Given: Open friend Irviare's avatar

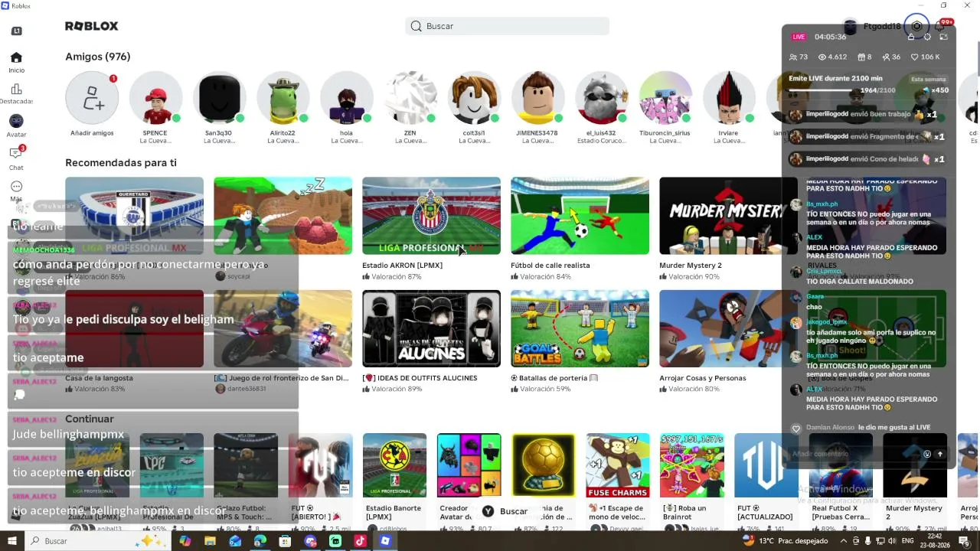Looking at the screenshot, I should click(x=729, y=98).
